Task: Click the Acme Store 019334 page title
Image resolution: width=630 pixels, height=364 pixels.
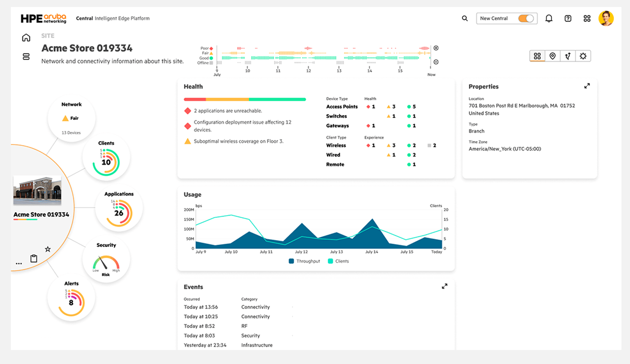Action: click(x=87, y=48)
